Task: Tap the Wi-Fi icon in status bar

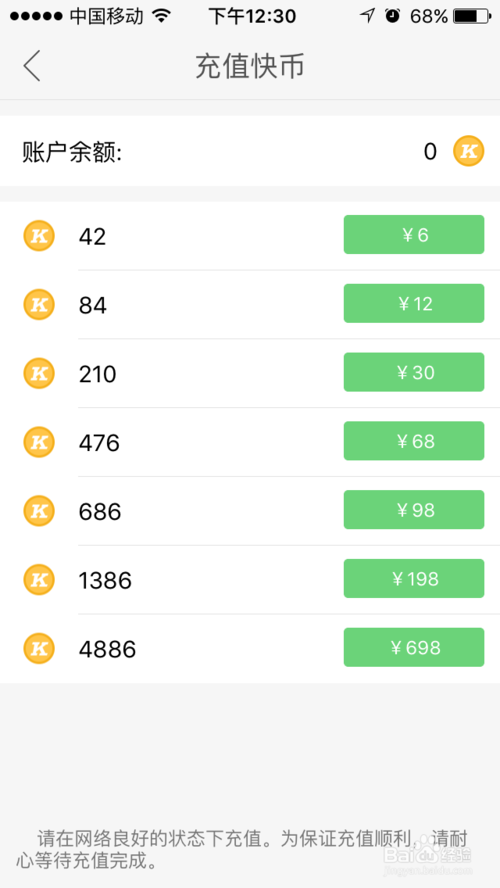Action: (161, 16)
